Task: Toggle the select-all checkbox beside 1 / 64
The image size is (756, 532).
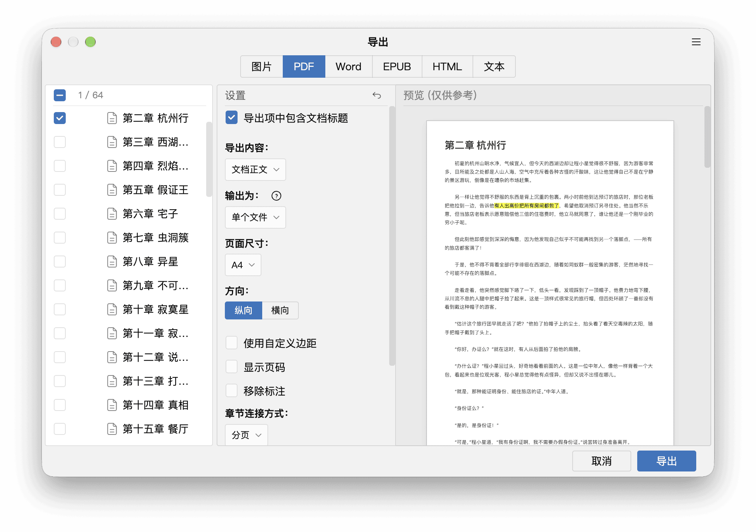Action: coord(60,95)
